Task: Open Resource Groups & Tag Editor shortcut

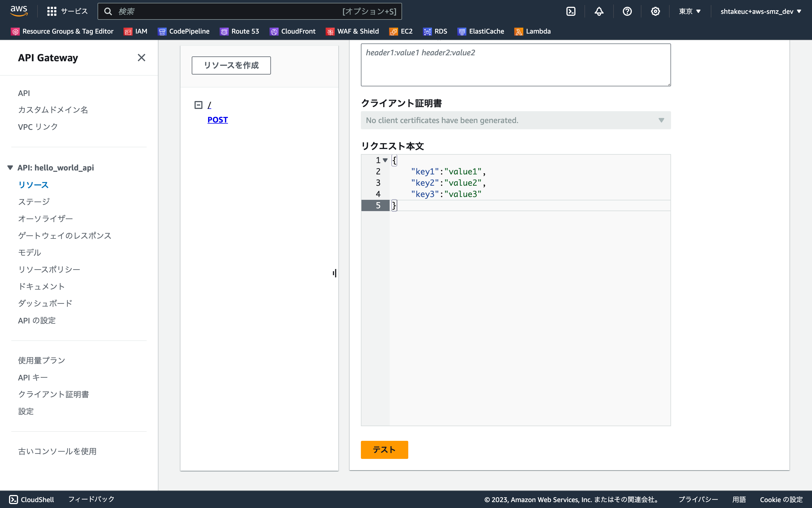Action: [62, 31]
